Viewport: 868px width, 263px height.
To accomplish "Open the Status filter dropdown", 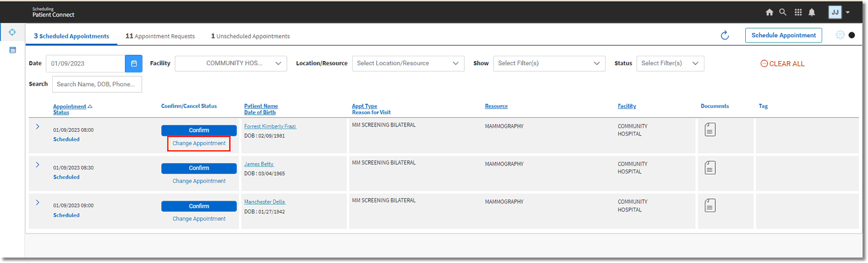I will 670,64.
